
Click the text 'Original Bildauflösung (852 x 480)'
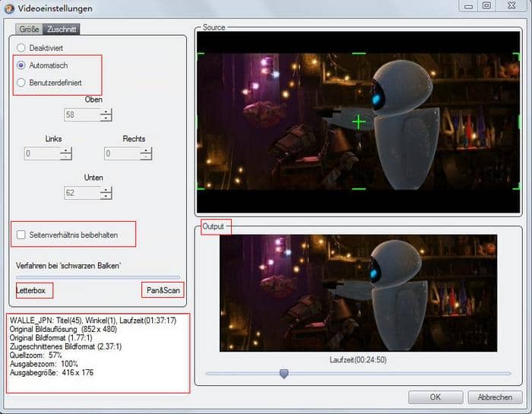(63, 329)
